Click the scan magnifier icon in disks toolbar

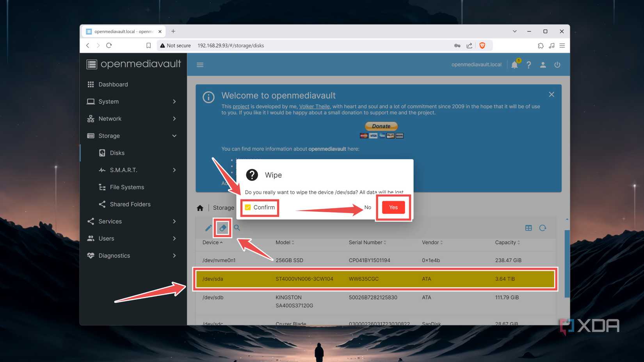coord(237,228)
